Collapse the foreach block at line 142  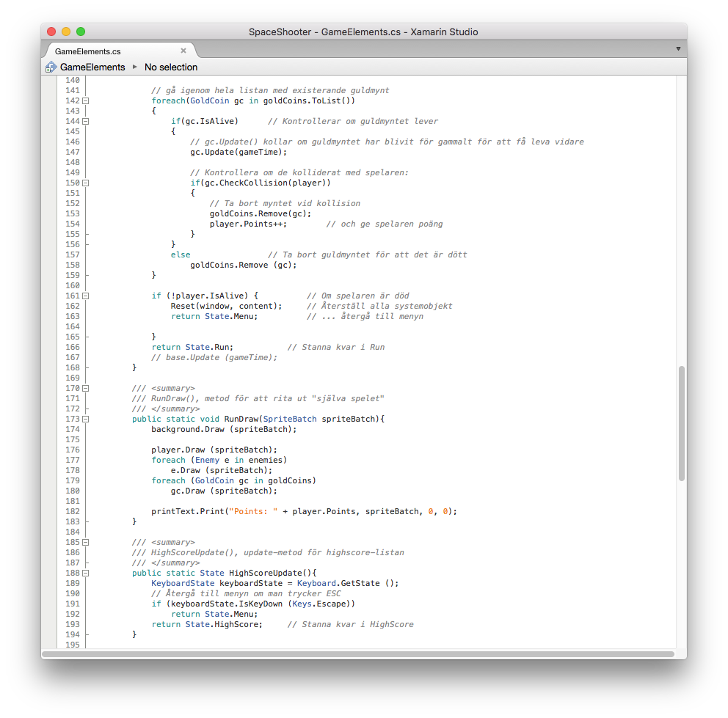85,100
